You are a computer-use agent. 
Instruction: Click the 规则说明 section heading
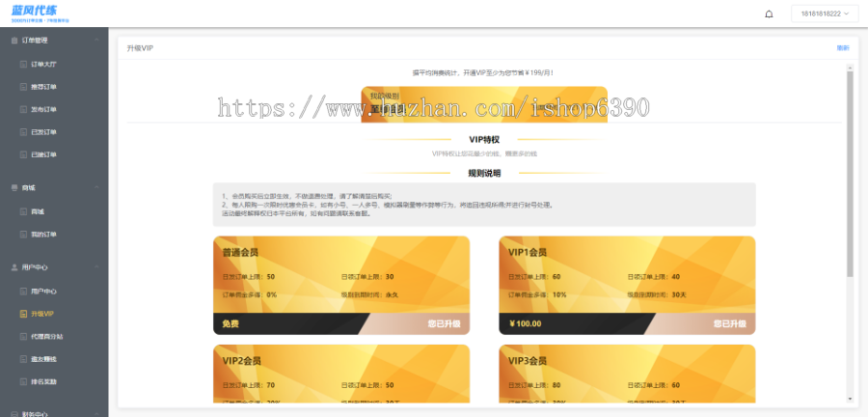coord(484,174)
